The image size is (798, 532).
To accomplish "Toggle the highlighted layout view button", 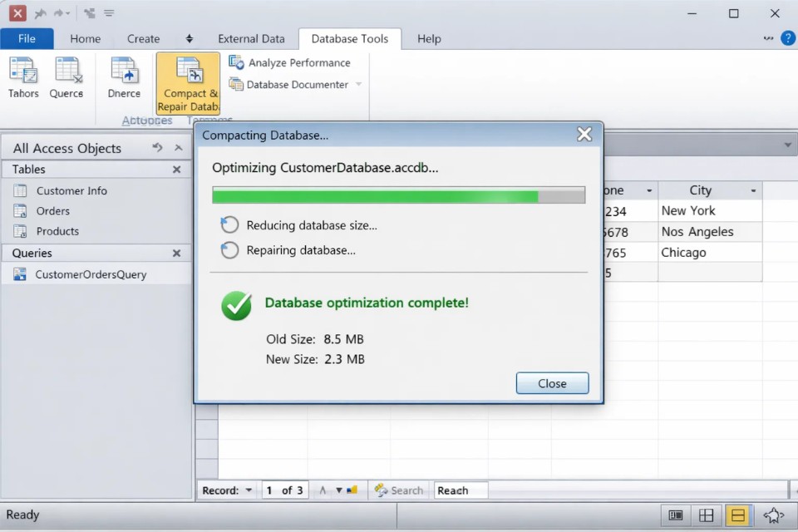I will point(736,515).
